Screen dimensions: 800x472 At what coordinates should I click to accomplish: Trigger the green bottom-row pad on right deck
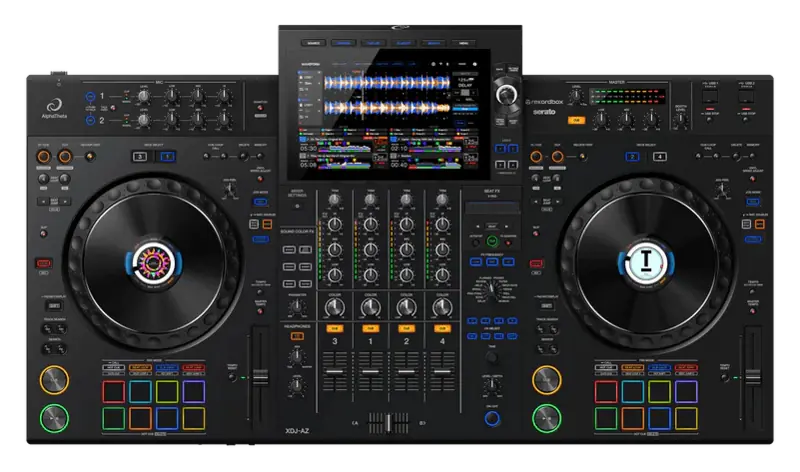pyautogui.click(x=606, y=418)
